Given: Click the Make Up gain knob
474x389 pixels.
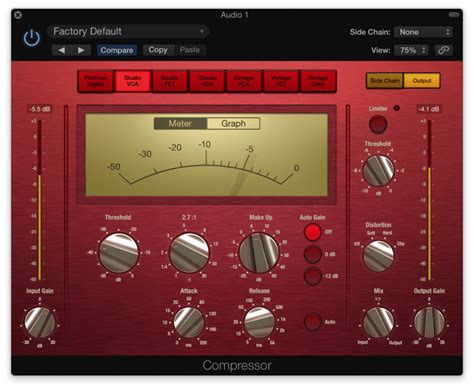Looking at the screenshot, I should 259,253.
